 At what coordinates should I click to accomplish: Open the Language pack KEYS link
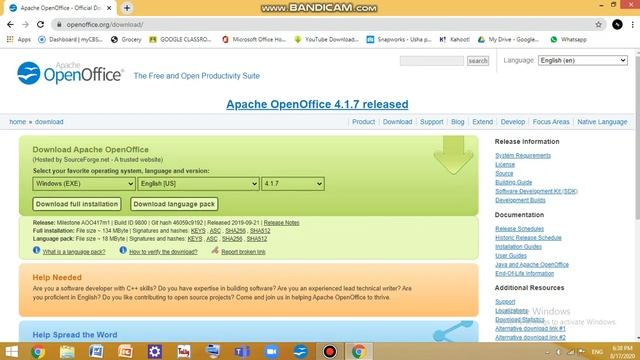[195, 239]
